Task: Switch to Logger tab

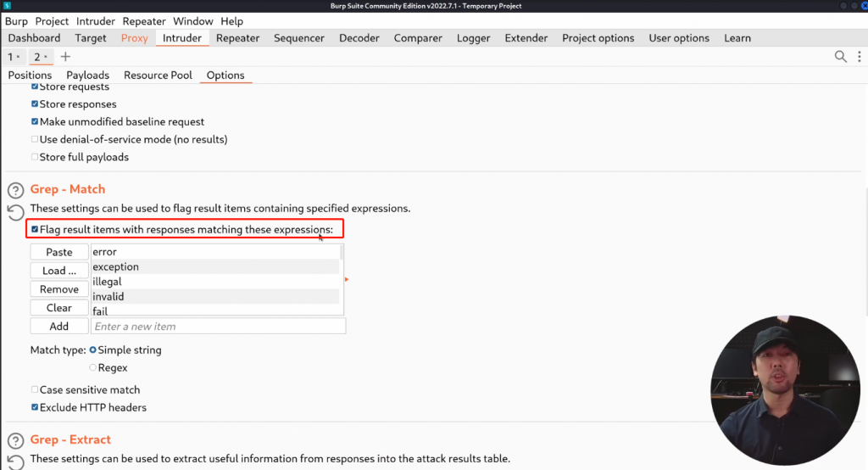Action: [x=473, y=38]
